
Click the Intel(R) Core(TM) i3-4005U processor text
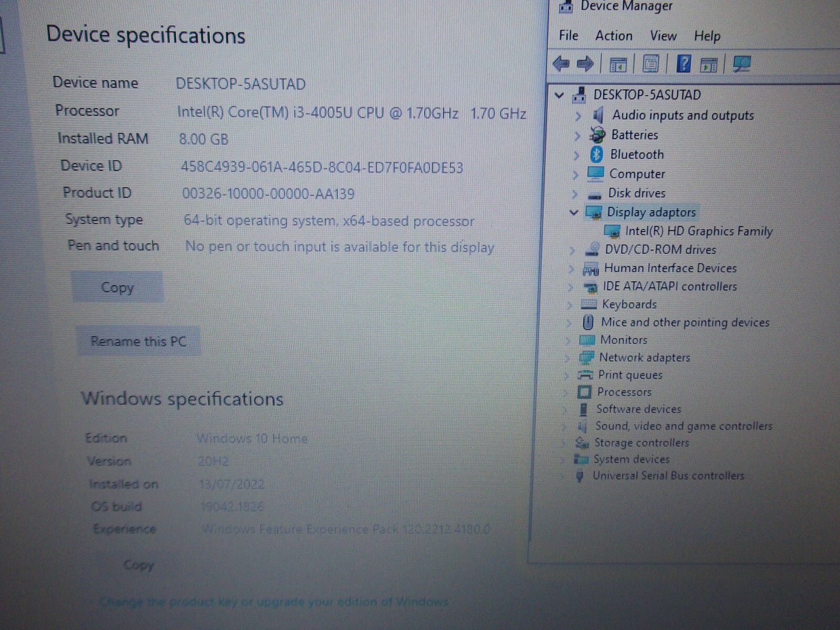point(351,113)
